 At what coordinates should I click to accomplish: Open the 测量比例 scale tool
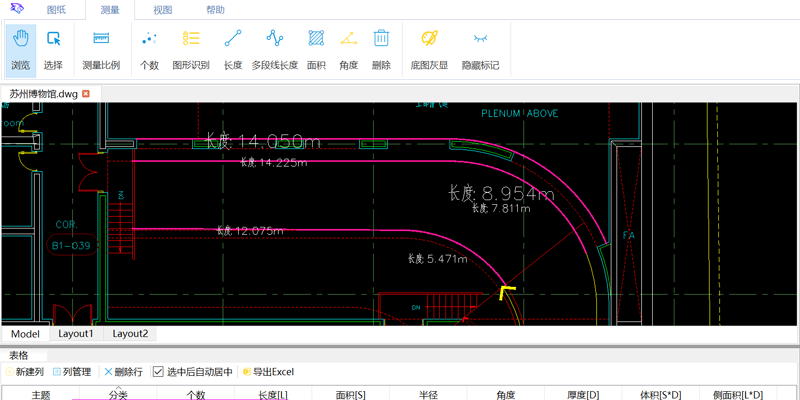(101, 51)
